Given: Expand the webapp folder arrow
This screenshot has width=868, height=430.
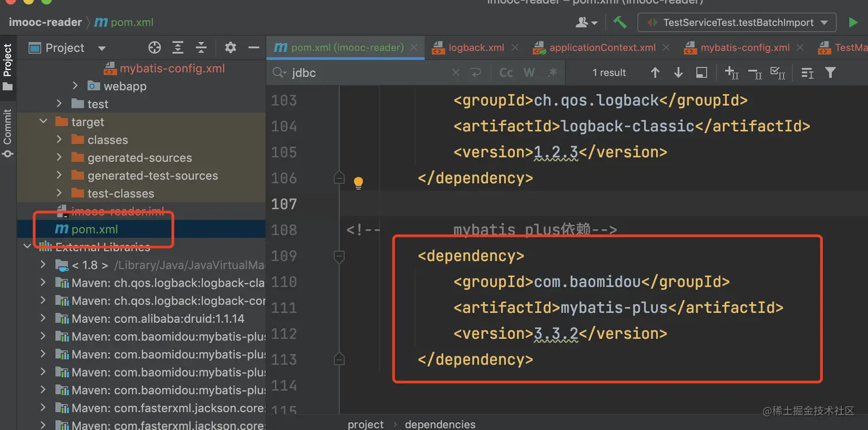Looking at the screenshot, I should click(x=75, y=86).
